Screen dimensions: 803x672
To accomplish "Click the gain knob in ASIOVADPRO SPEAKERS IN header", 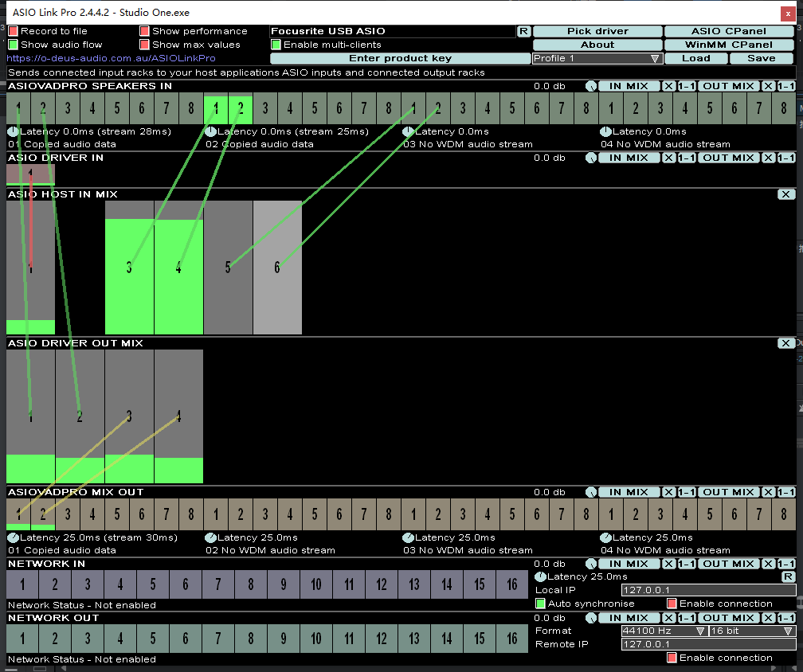I will click(x=590, y=87).
